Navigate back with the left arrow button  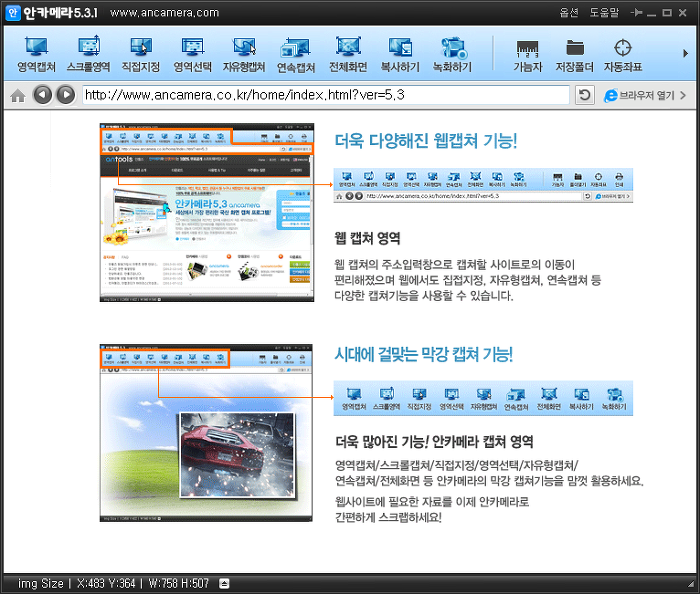click(43, 95)
